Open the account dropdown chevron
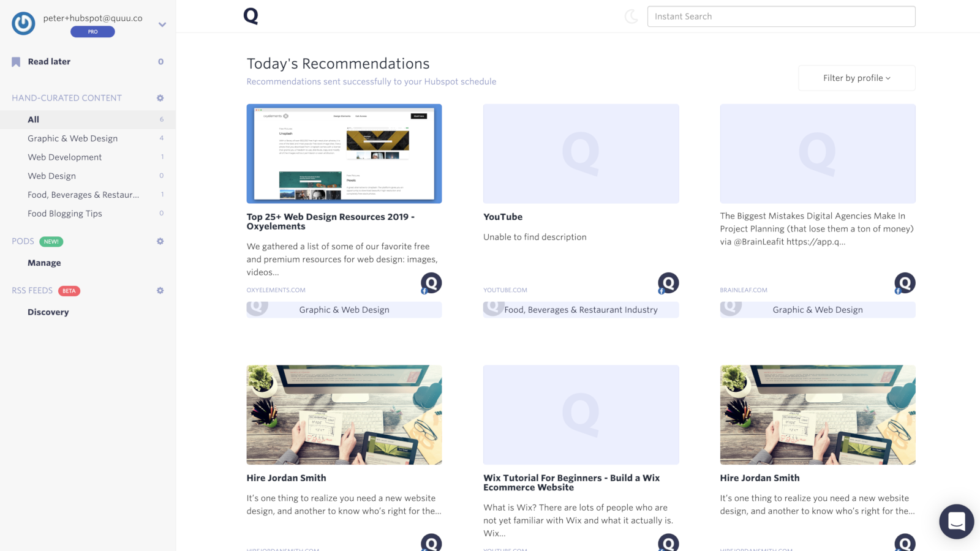The image size is (980, 551). pos(162,24)
